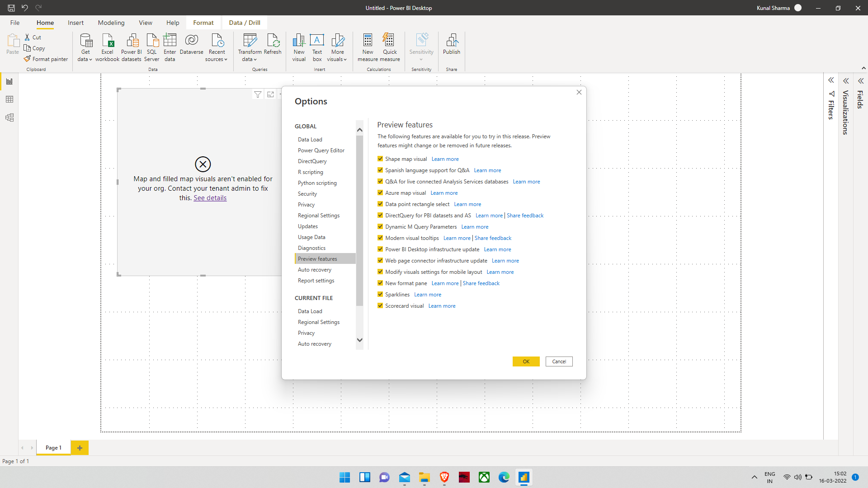Uncheck Sparklines feature
Screen dimensions: 868x488
point(380,295)
